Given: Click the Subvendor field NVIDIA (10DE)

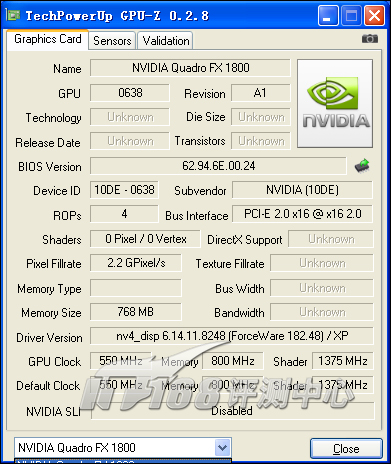Looking at the screenshot, I should click(x=302, y=190).
